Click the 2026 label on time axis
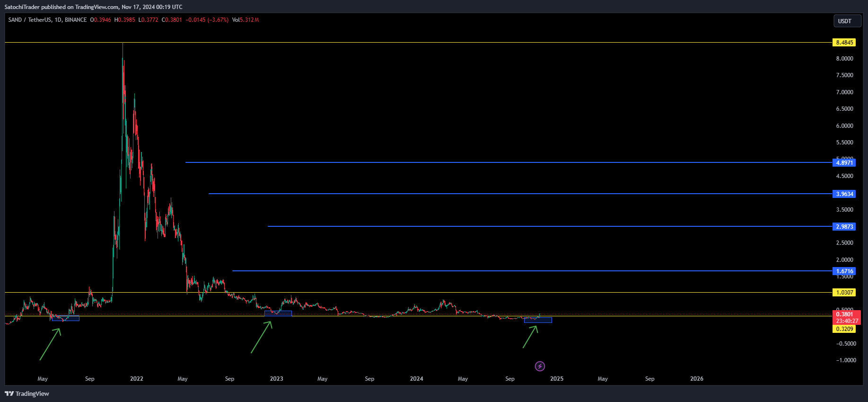The image size is (868, 402). click(x=697, y=378)
